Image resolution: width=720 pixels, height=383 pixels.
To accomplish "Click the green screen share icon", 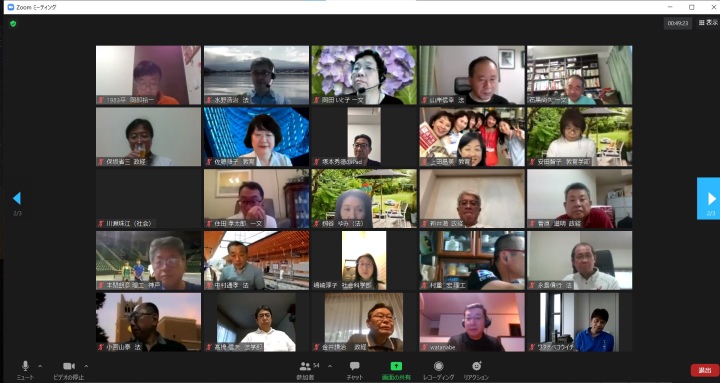I will (396, 366).
